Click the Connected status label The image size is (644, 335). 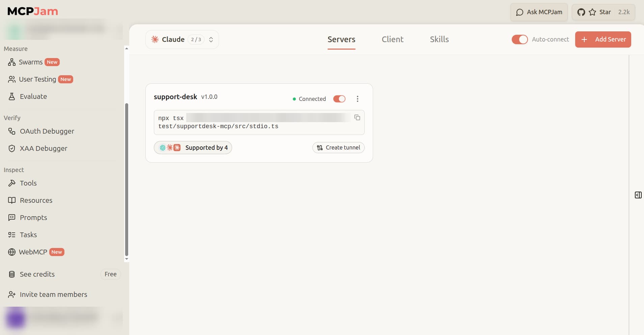312,99
